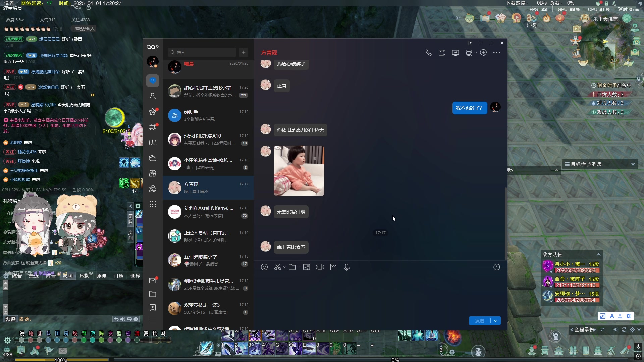
Task: Open the 直播 live stream game icon
Action: click(516, 18)
